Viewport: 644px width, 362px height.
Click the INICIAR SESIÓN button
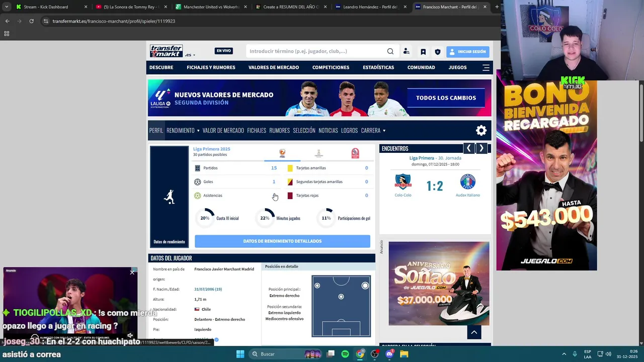(467, 52)
